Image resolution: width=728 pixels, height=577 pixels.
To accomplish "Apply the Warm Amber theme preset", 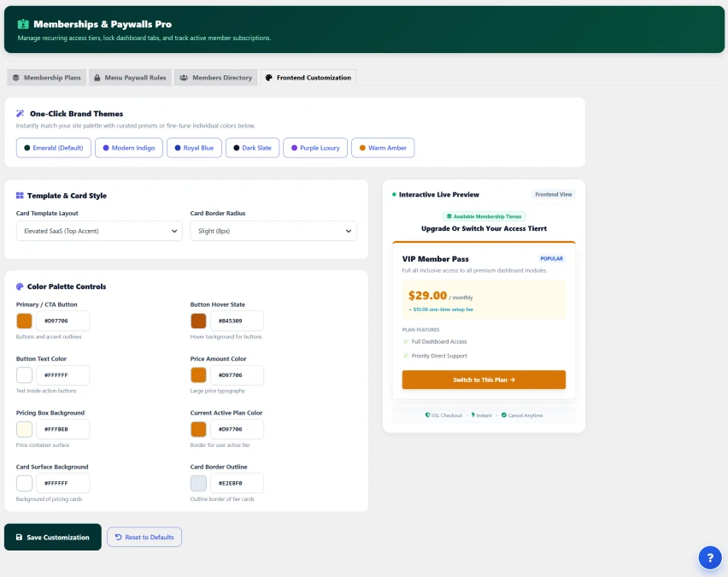I will 383,148.
